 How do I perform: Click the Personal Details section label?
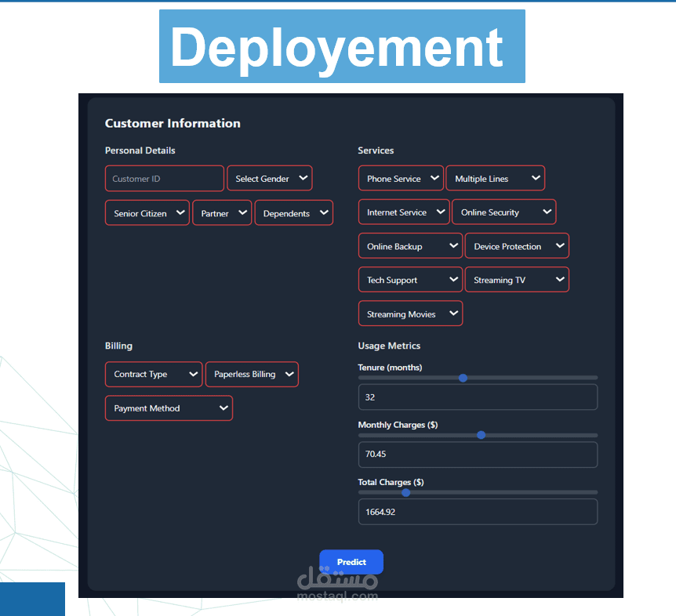click(x=140, y=150)
